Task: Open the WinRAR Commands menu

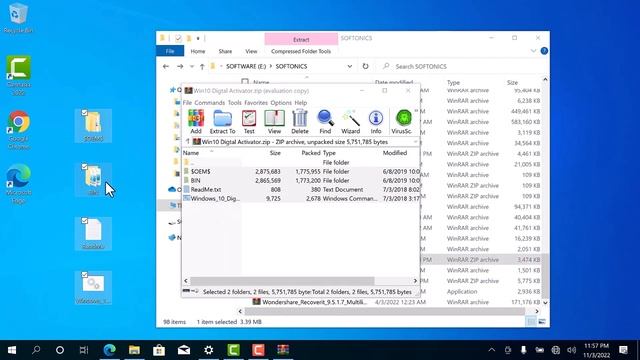Action: pos(209,102)
